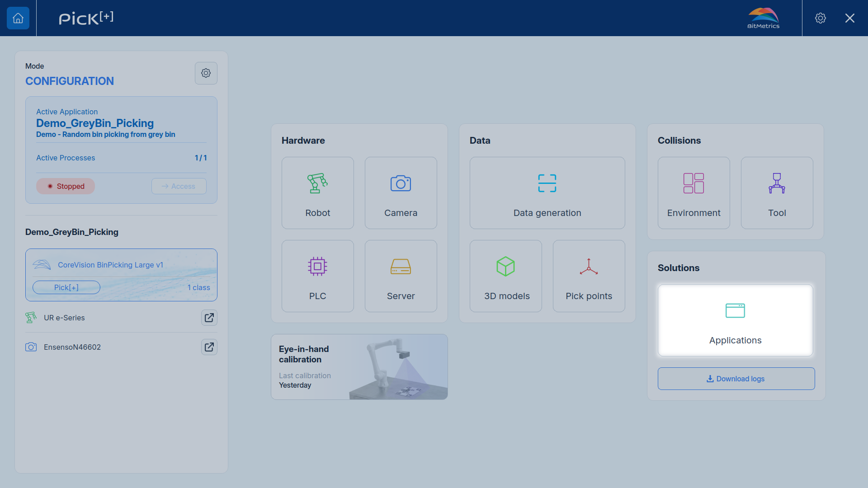Open global settings gear in top bar

[x=821, y=18]
